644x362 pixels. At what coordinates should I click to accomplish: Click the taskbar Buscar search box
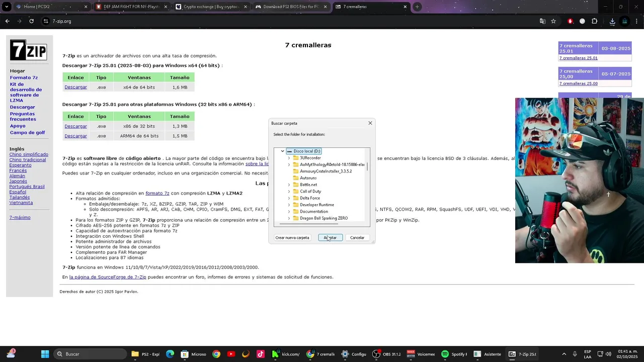[90, 354]
